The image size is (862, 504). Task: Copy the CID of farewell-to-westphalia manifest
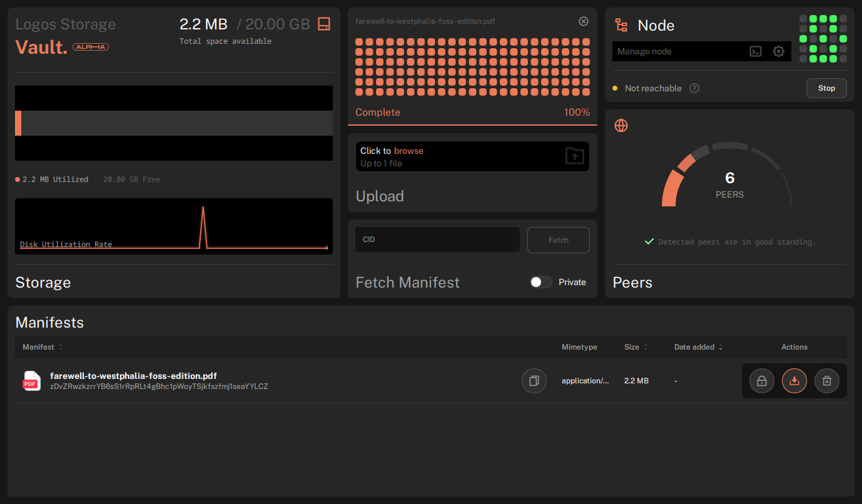point(534,381)
